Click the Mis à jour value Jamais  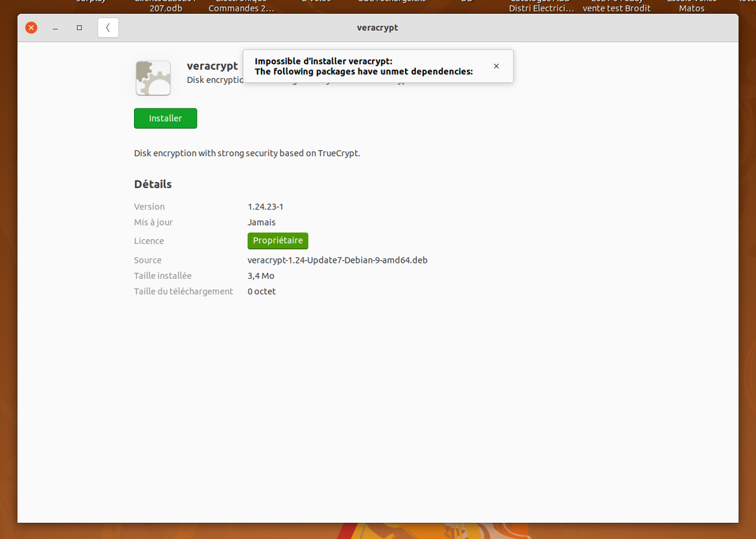click(x=261, y=222)
